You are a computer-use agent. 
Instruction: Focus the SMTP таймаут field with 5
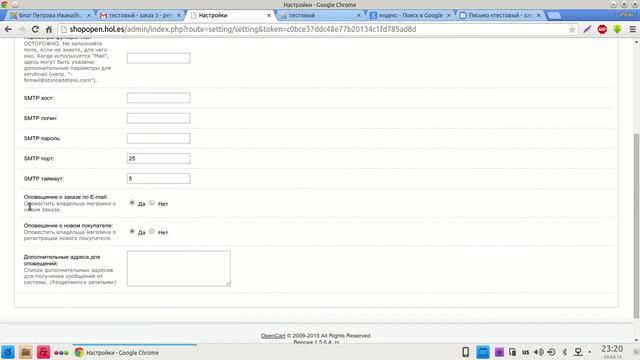click(x=158, y=178)
